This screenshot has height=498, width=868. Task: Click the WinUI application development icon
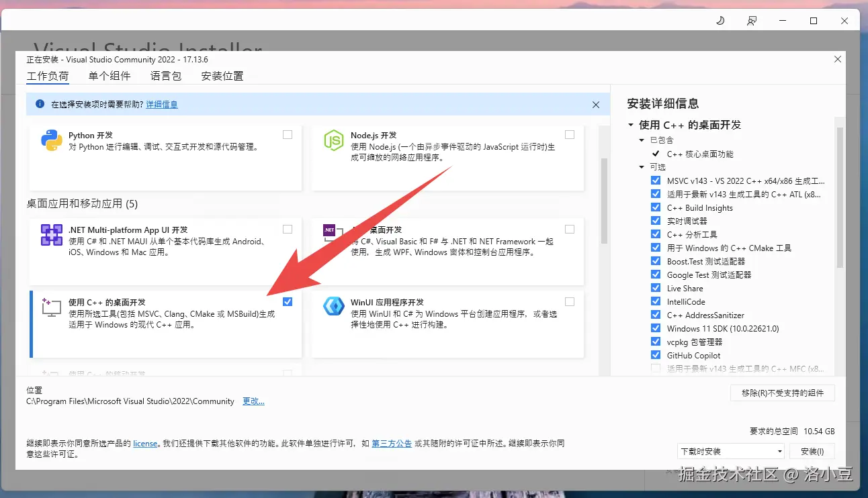coord(334,307)
